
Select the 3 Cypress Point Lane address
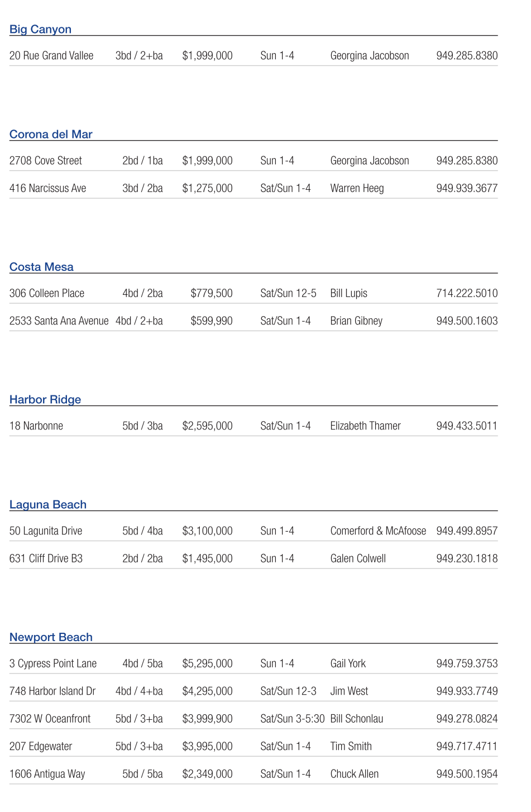point(53,663)
